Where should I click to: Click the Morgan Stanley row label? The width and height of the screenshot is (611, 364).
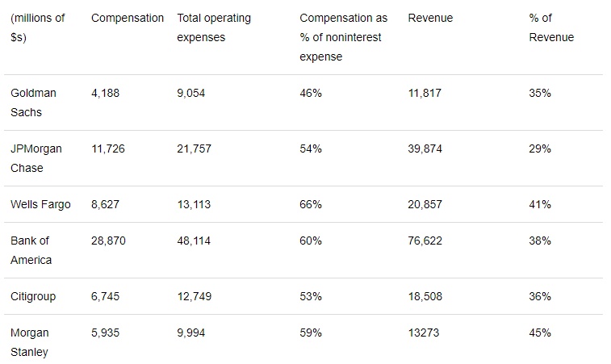pyautogui.click(x=30, y=342)
